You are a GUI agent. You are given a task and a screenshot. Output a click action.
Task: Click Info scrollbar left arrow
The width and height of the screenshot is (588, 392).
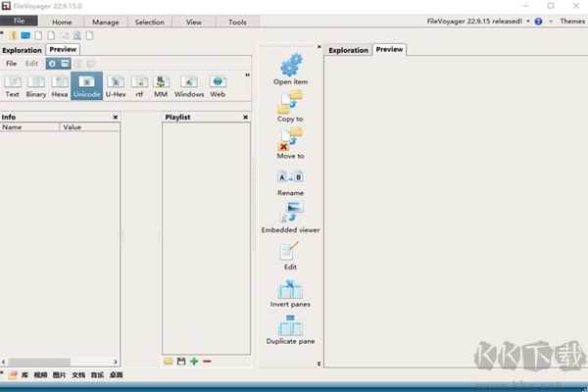click(x=4, y=362)
